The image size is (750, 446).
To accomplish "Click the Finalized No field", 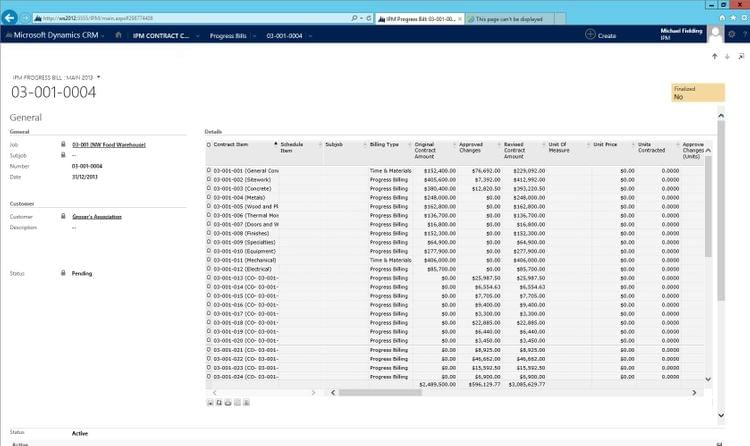I will (698, 93).
